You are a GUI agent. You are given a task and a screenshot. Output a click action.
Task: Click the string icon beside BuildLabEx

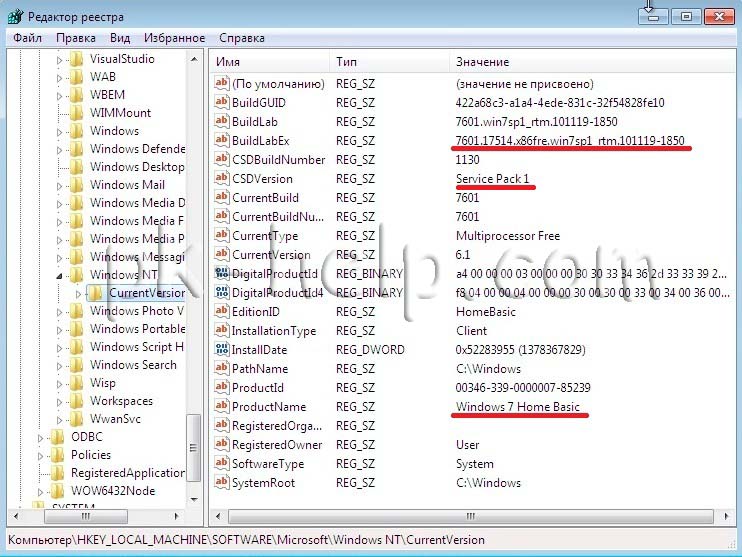point(221,140)
